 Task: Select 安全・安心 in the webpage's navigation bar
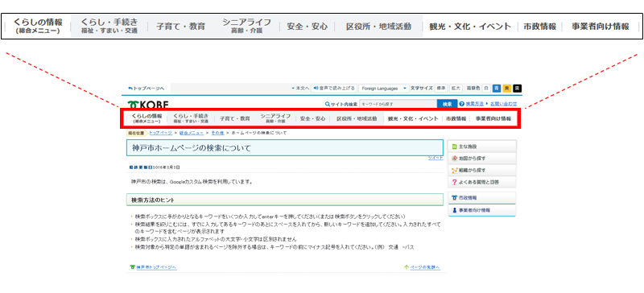pyautogui.click(x=312, y=118)
